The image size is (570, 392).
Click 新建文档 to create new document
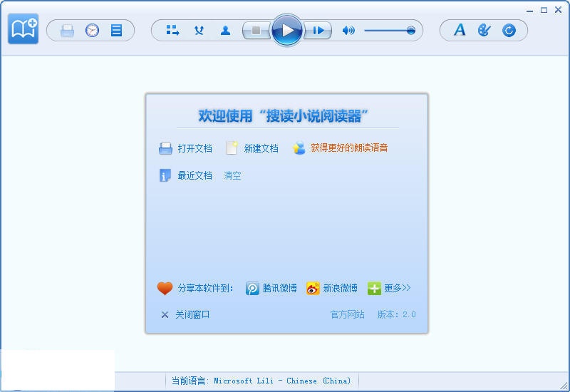point(261,148)
